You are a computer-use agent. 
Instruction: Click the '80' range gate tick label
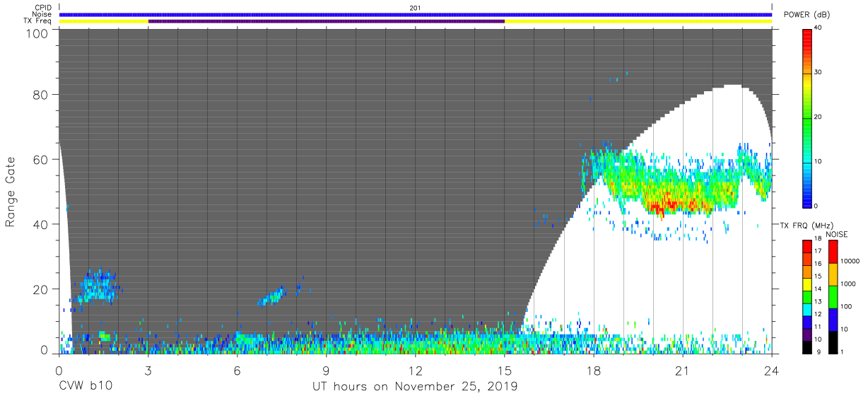click(x=40, y=94)
